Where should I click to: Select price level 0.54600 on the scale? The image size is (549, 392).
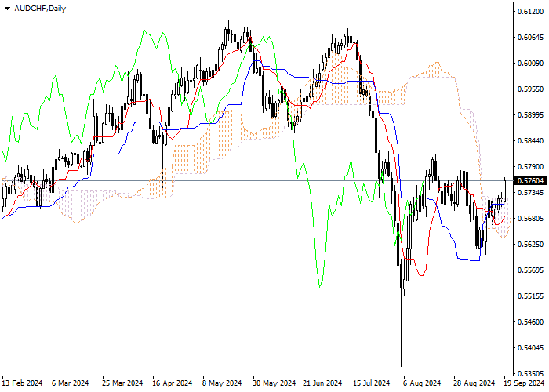point(531,322)
